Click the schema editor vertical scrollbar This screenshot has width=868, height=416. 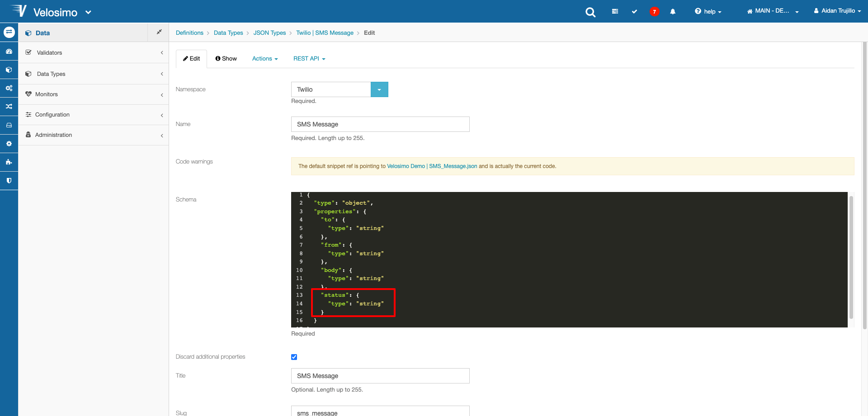point(851,257)
